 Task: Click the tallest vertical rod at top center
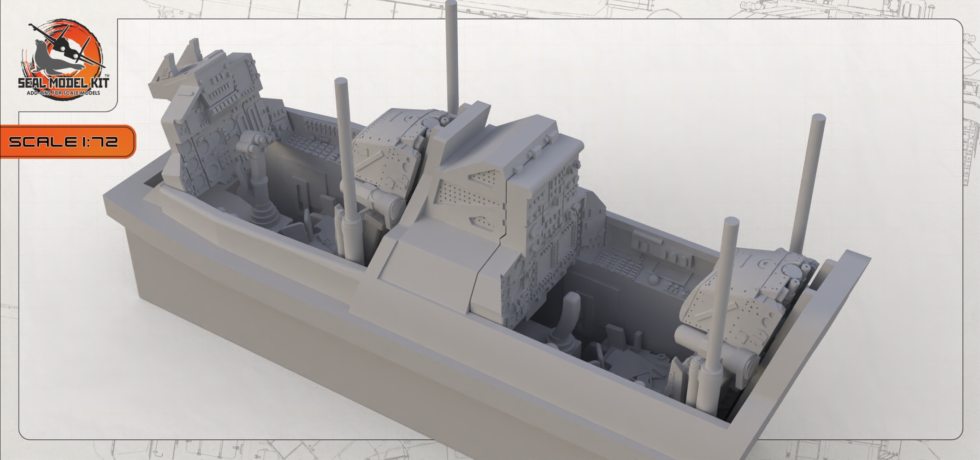(452, 55)
